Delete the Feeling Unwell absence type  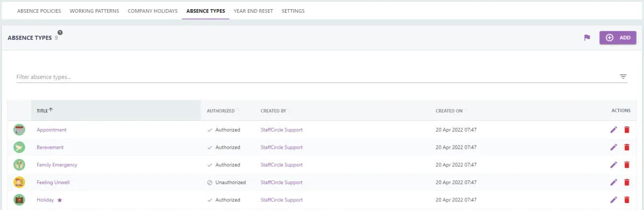(626, 182)
